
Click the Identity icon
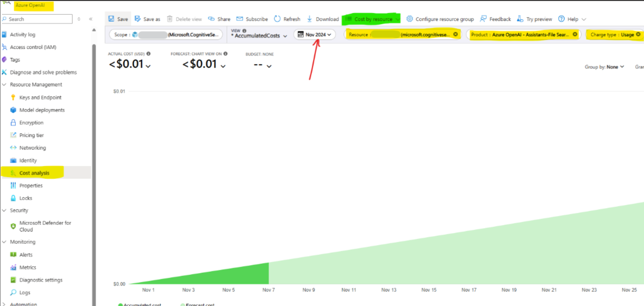[14, 160]
